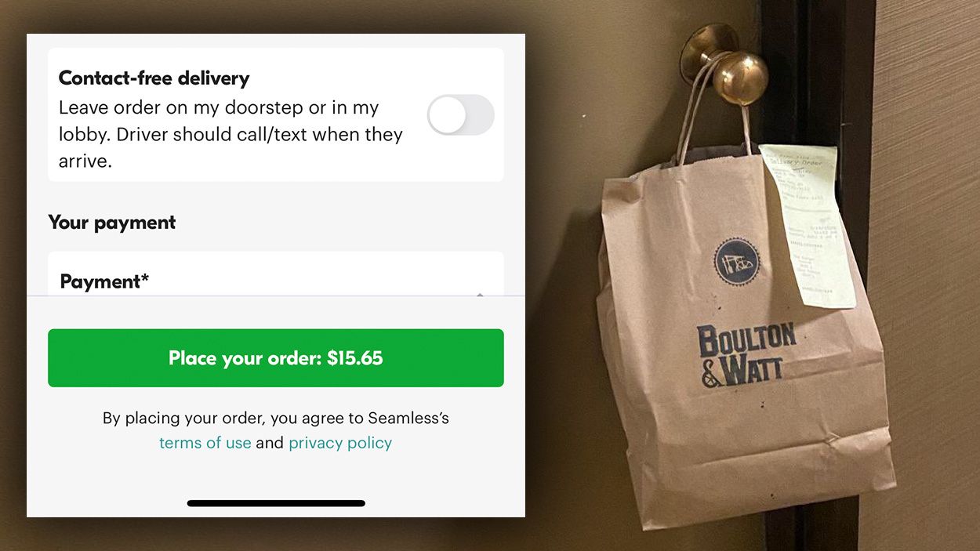This screenshot has height=551, width=980.
Task: Tap the 'Leave order on my doorstep' description
Action: click(x=230, y=134)
